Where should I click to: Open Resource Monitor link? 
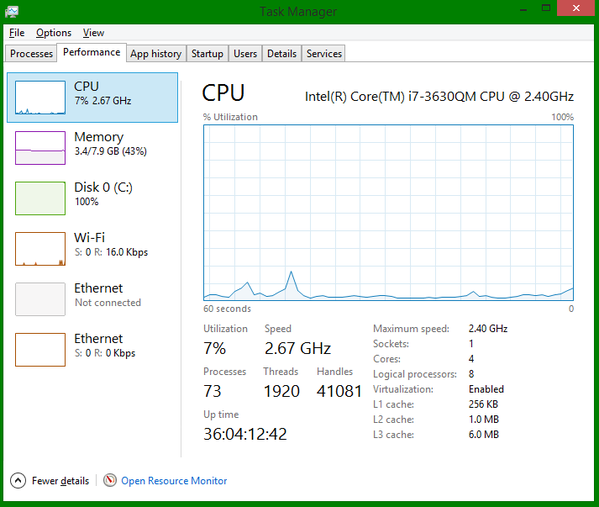point(174,481)
